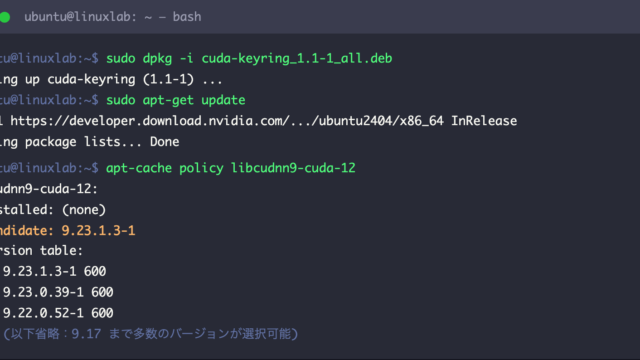Click the terminal title 'ubuntu@linuxlab: ~ — bash'

pyautogui.click(x=113, y=17)
